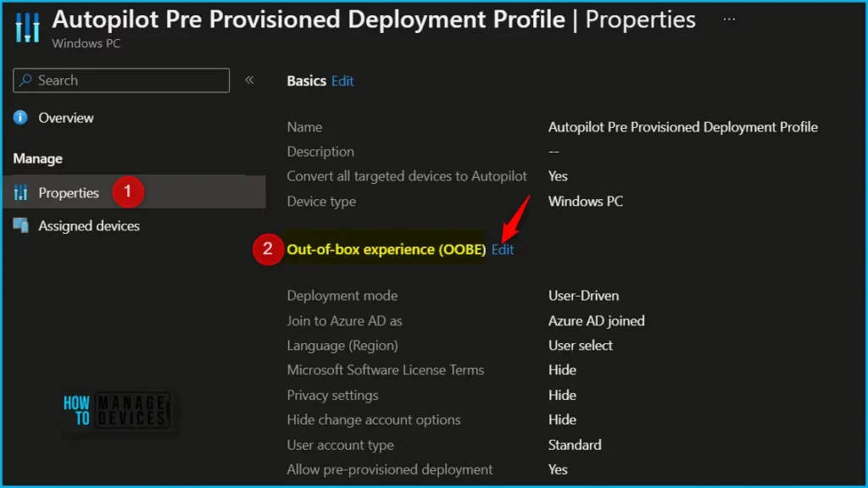Edit the Out-of-box experience (OOBE) settings
This screenshot has height=488, width=868.
pyautogui.click(x=503, y=250)
